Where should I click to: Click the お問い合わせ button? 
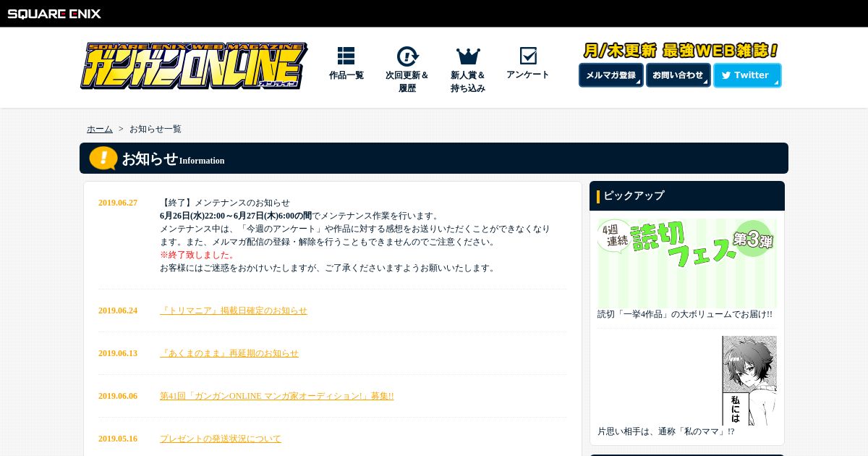click(x=678, y=75)
